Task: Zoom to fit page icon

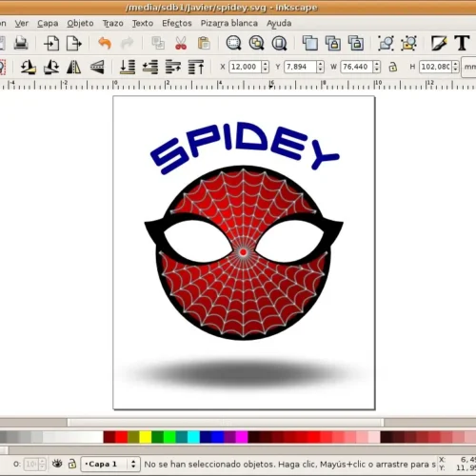Action: (x=279, y=43)
